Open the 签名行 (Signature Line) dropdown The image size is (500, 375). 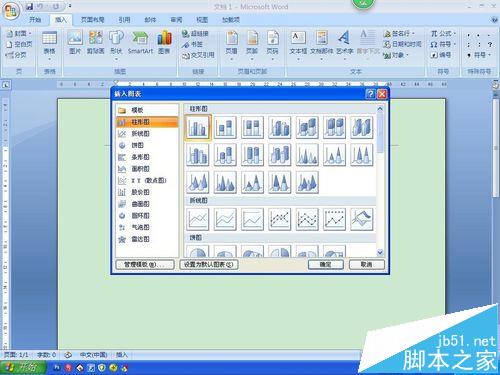point(399,33)
